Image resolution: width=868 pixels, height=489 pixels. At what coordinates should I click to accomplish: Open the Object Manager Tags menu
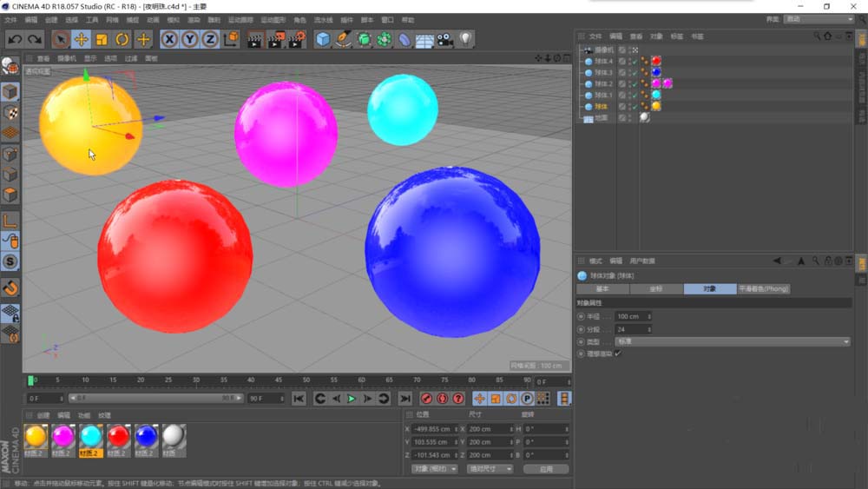pos(677,36)
